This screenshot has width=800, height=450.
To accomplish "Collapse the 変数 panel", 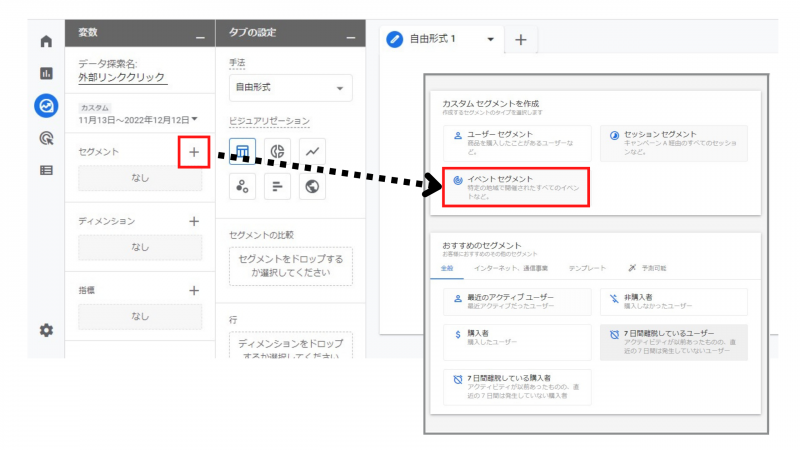I will point(199,36).
